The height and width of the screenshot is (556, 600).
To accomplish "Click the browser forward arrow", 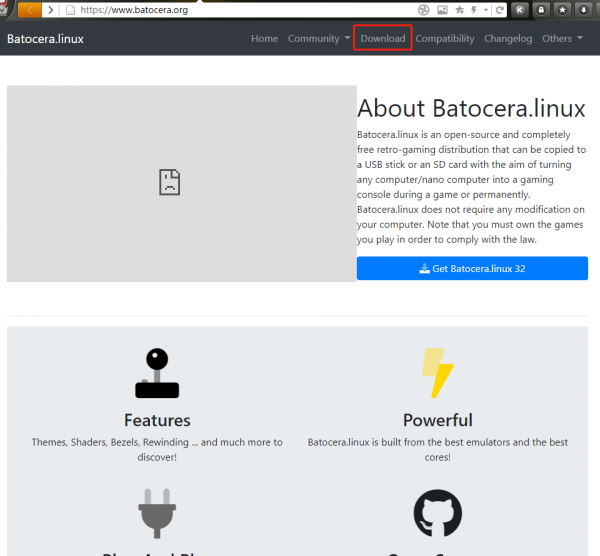I will pos(50,9).
